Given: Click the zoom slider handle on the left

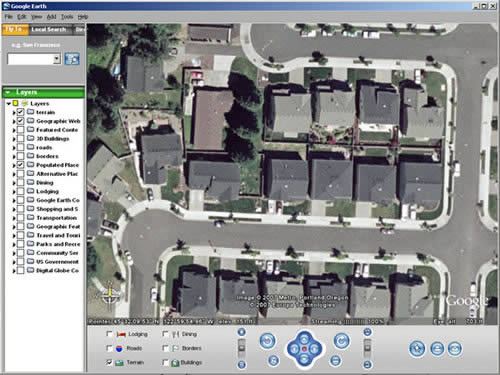Looking at the screenshot, I should [x=241, y=348].
